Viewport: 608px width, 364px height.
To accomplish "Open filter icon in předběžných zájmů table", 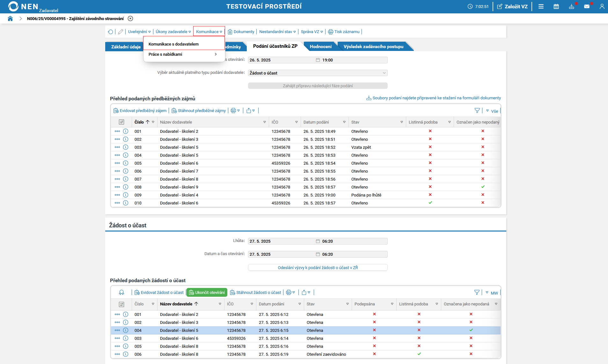I will click(x=477, y=111).
